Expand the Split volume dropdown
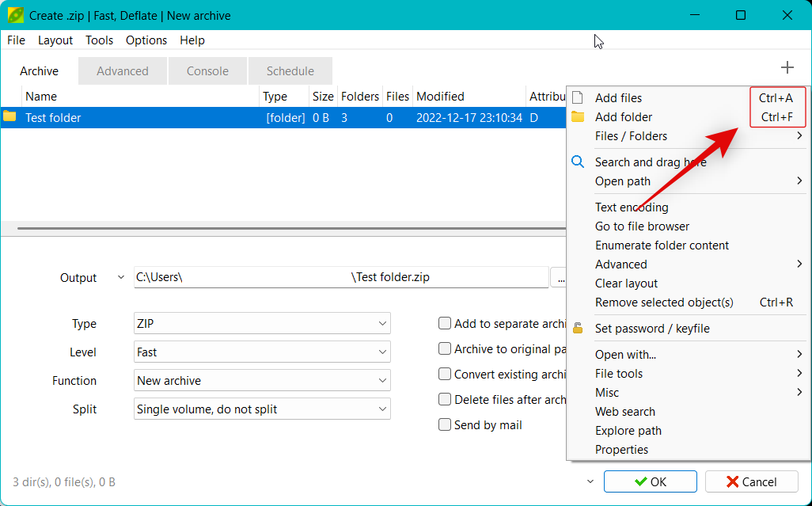 [262, 409]
